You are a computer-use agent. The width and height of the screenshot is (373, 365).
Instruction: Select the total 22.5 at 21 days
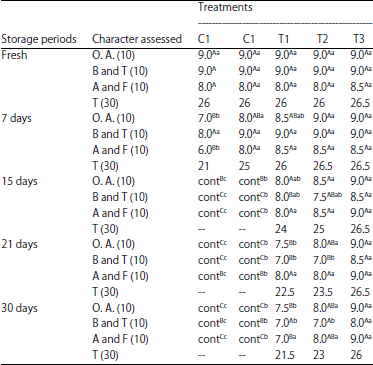tap(285, 292)
